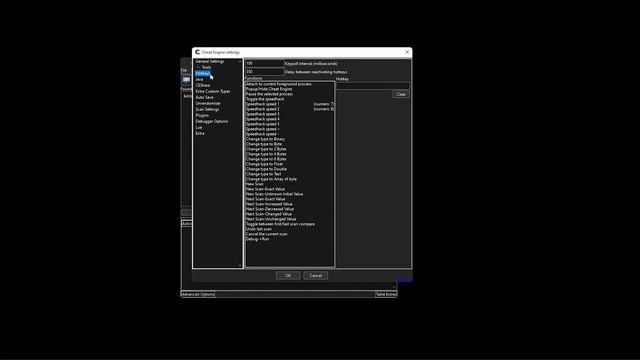Confirm settings with the OK button
Image resolution: width=640 pixels, height=360 pixels.
pyautogui.click(x=288, y=276)
